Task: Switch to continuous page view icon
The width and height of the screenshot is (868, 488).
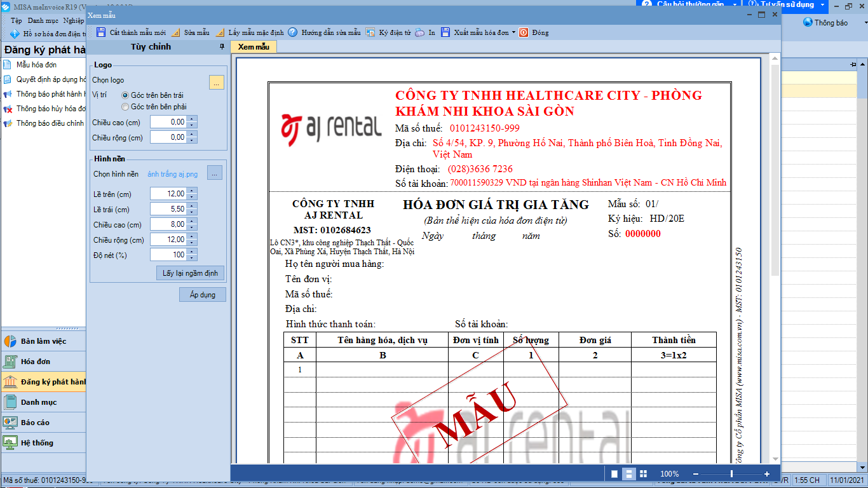Action: (x=628, y=474)
